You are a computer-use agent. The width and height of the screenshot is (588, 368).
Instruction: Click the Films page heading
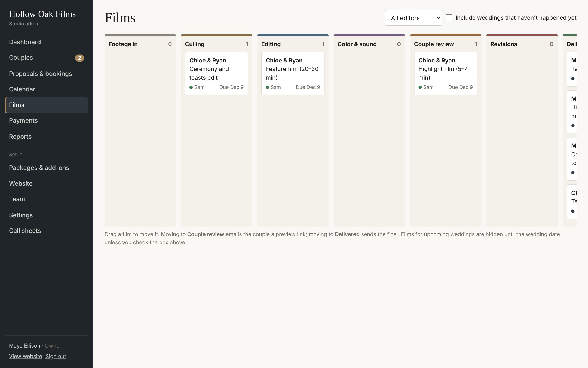pos(120,18)
